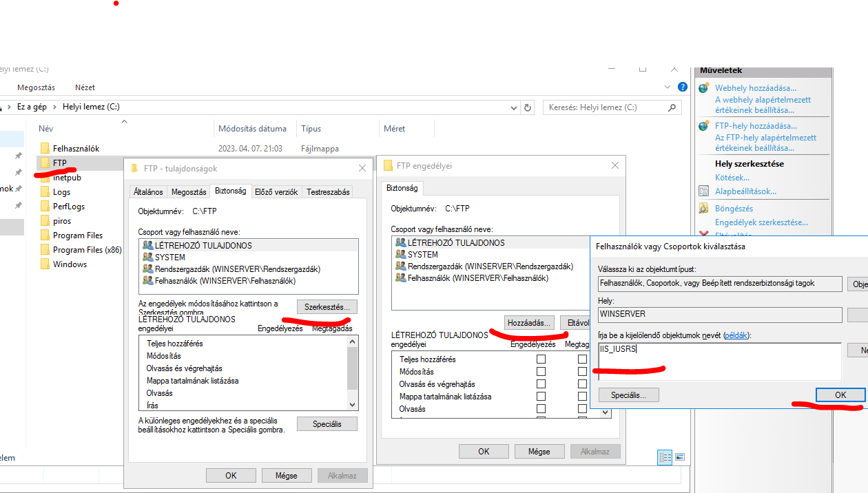
Task: Open the Előző verziók tab
Action: coord(276,192)
